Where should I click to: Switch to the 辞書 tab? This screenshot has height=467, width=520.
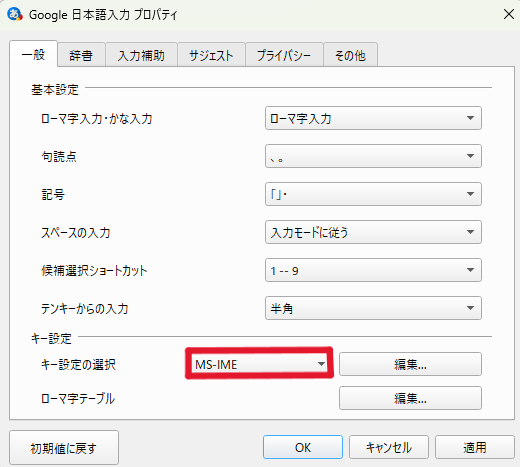pyautogui.click(x=81, y=55)
